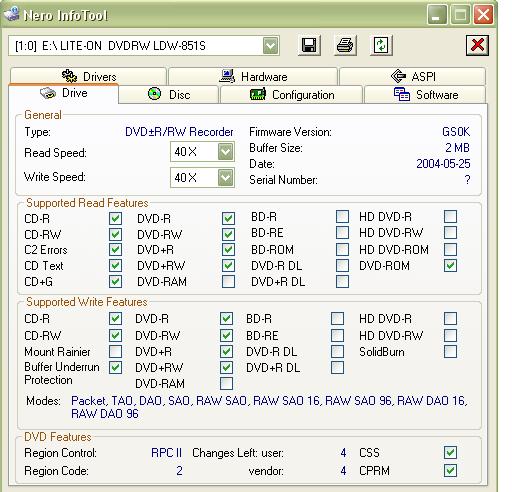Viewport: 512px width, 492px height.
Task: Click the Modes list text
Action: (269, 407)
